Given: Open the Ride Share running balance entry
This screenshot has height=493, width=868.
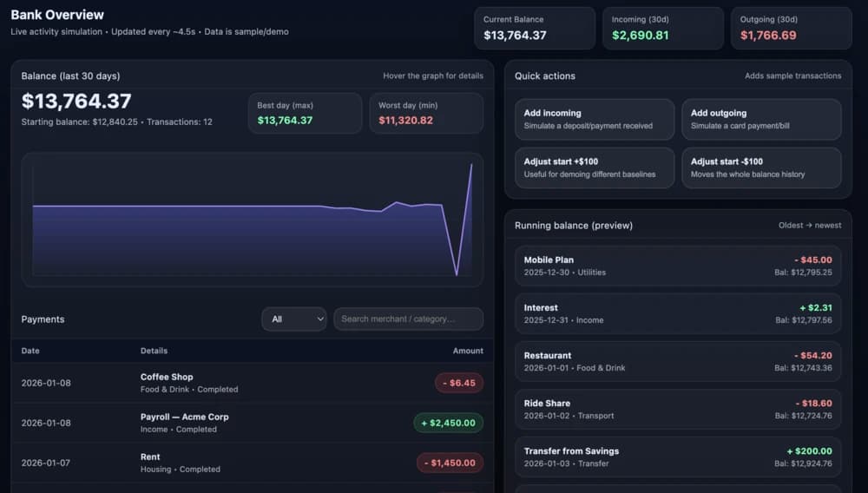Looking at the screenshot, I should coord(678,410).
